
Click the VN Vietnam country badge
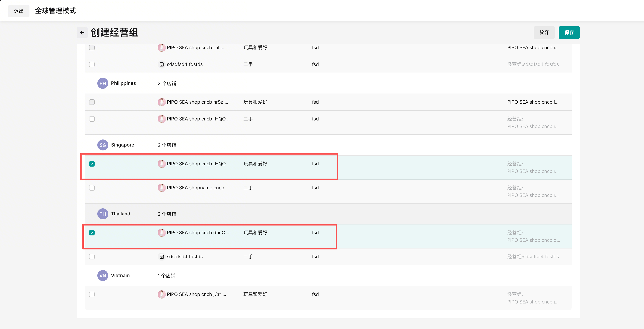click(102, 276)
